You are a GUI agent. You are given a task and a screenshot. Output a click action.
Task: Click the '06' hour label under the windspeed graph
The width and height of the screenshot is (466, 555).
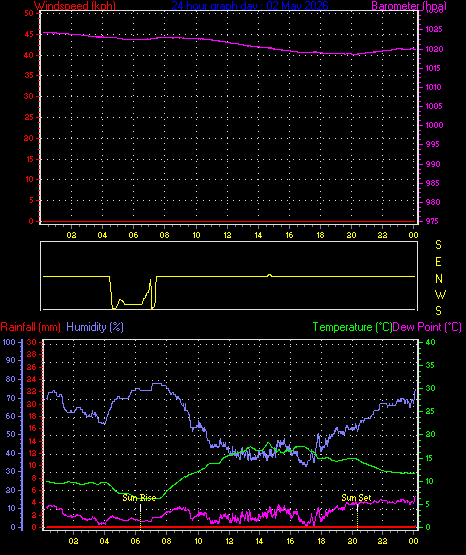133,235
